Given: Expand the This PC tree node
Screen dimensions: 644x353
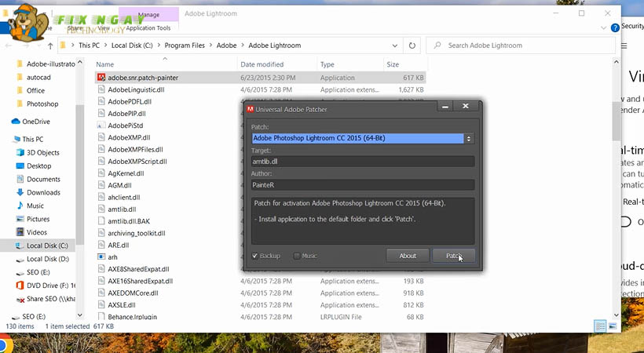Looking at the screenshot, I should tap(6, 139).
